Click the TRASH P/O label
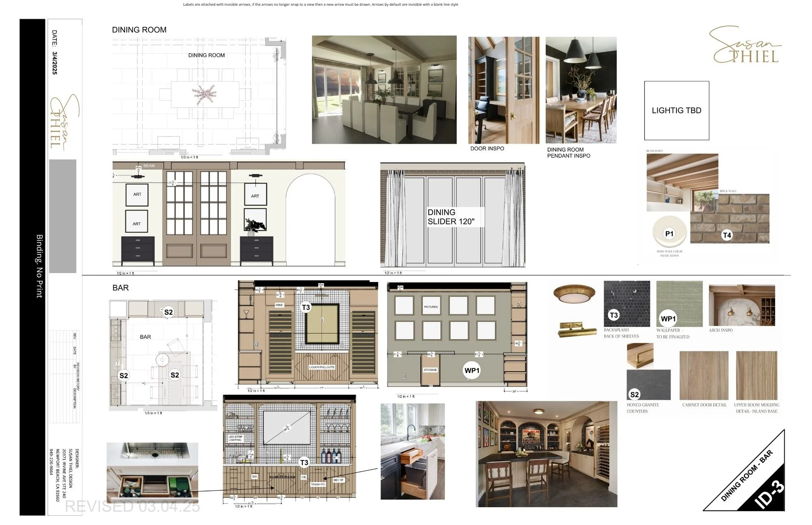812x525 pixels. pyautogui.click(x=318, y=484)
